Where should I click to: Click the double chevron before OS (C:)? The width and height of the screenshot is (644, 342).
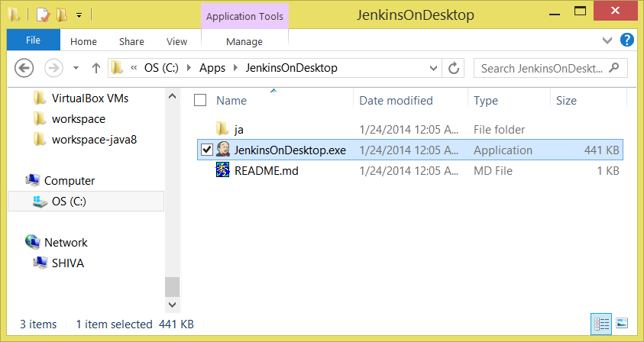click(134, 68)
